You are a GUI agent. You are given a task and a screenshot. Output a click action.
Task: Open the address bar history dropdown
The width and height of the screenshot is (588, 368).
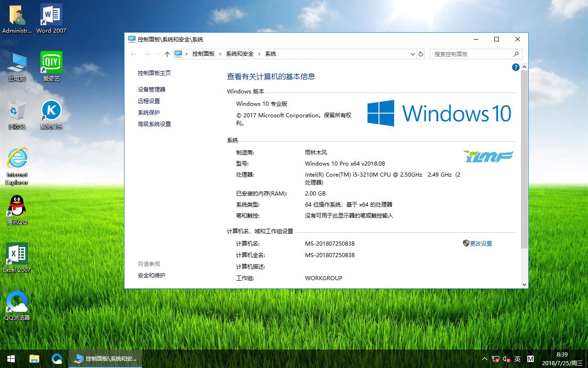[412, 54]
